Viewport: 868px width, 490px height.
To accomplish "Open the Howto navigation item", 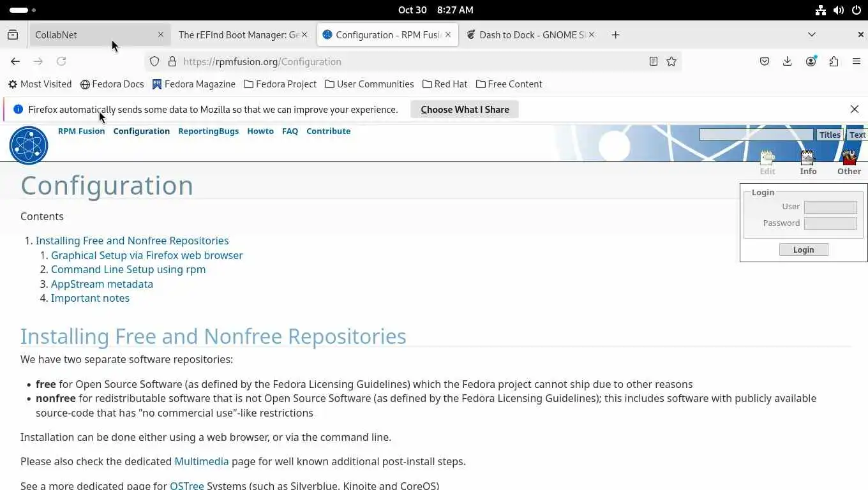I will tap(260, 131).
